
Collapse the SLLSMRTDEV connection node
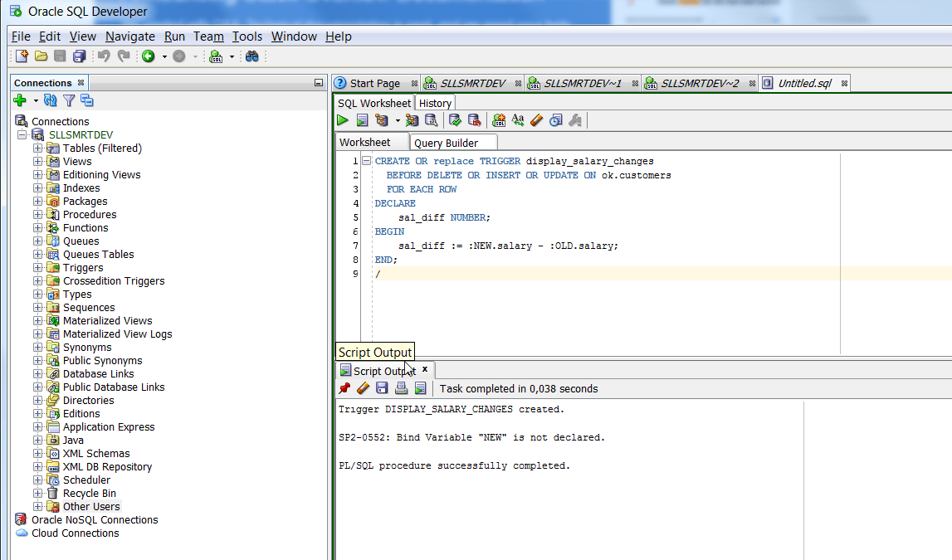click(x=22, y=134)
